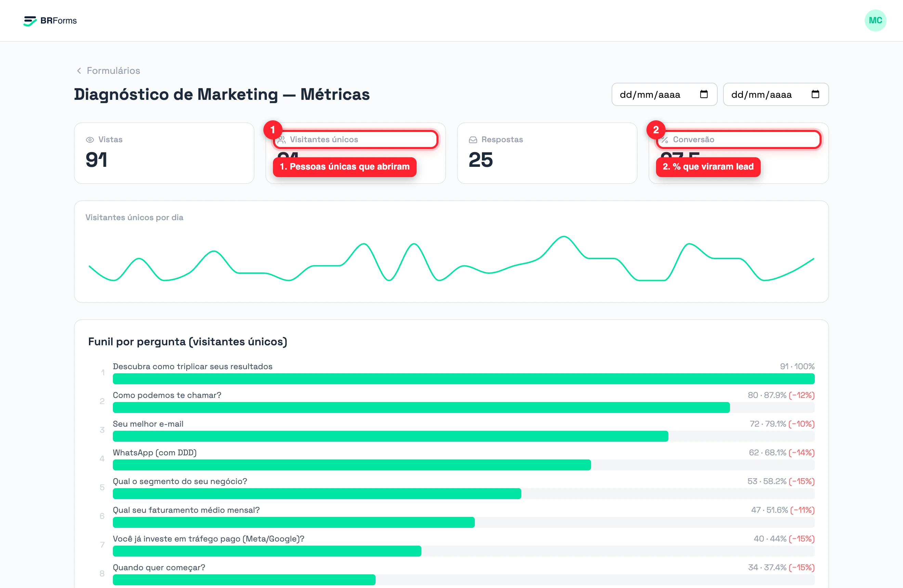Image resolution: width=903 pixels, height=588 pixels.
Task: Click the back chevron before Formulários
Action: point(79,71)
